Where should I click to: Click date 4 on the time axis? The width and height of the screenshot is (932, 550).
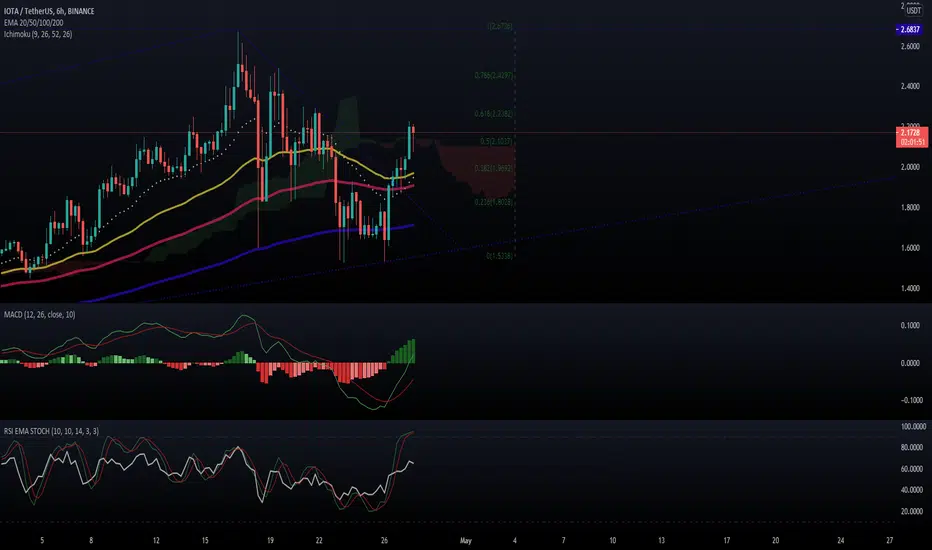515,540
